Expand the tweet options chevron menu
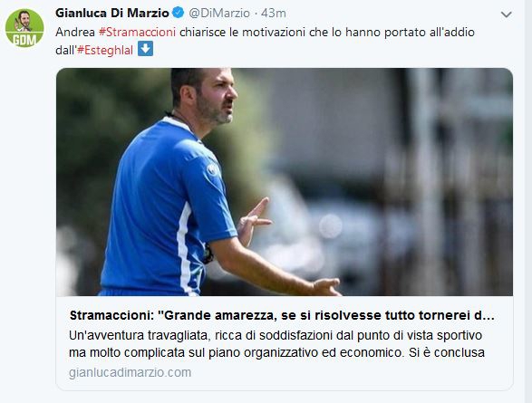The height and width of the screenshot is (403, 532). [x=507, y=14]
